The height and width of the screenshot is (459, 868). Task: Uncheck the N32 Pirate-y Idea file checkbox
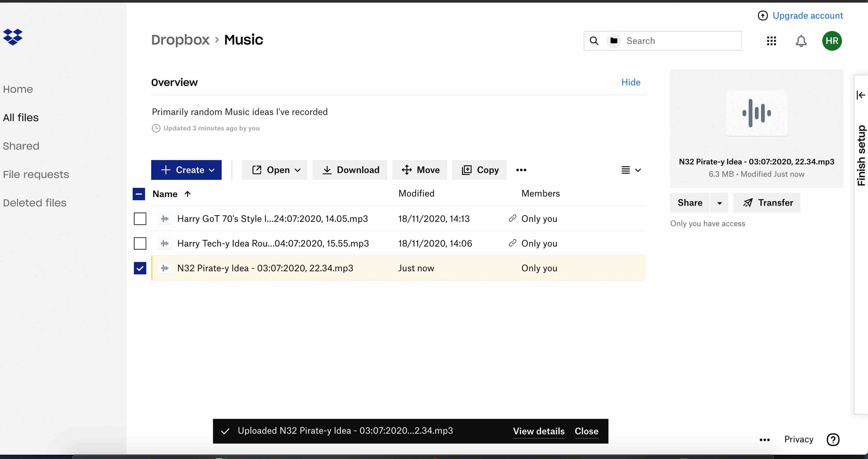pyautogui.click(x=140, y=268)
